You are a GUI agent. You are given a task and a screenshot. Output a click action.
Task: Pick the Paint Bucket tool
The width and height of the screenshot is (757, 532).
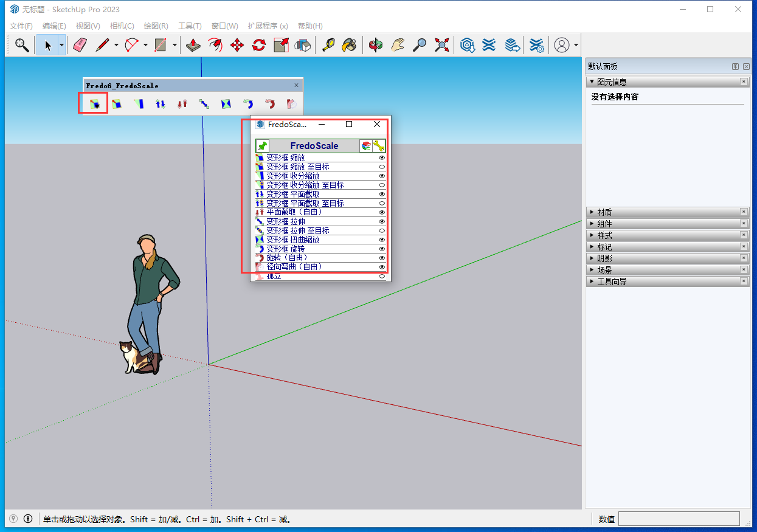pos(349,45)
